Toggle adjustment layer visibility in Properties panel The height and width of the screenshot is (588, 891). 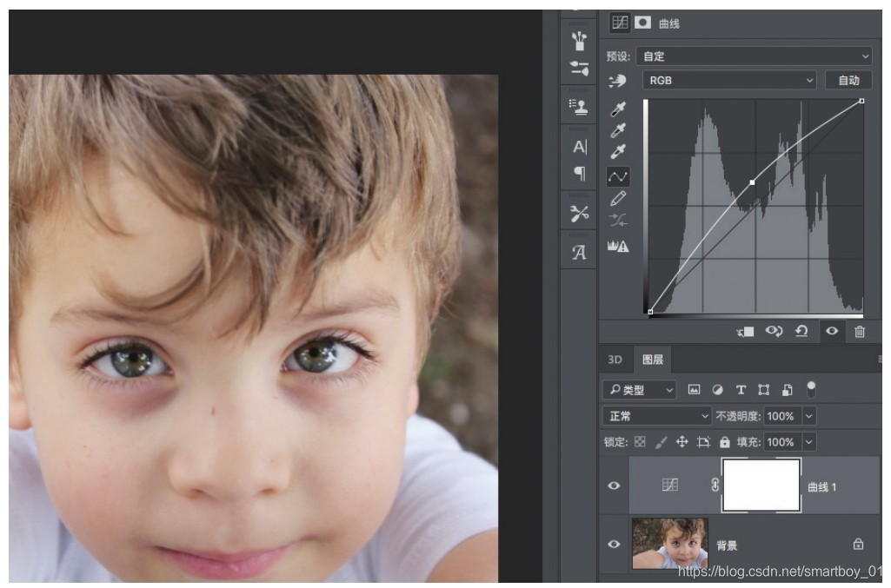pyautogui.click(x=832, y=331)
